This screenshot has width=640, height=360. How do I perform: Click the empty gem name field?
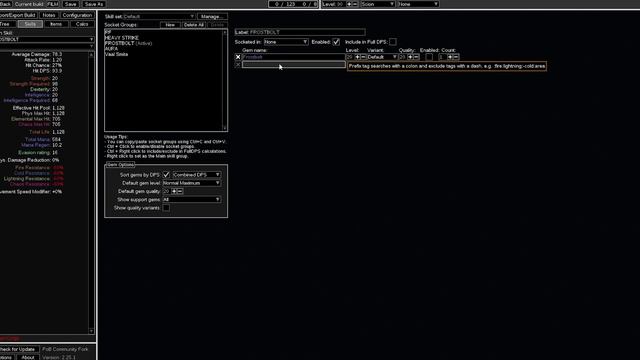(x=293, y=65)
